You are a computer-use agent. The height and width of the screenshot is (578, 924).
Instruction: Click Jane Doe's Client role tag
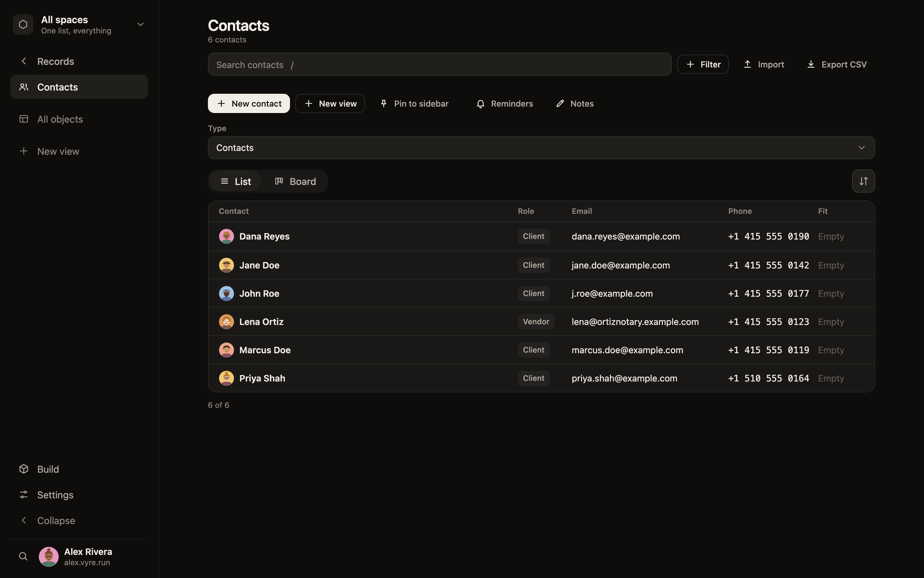[534, 265]
